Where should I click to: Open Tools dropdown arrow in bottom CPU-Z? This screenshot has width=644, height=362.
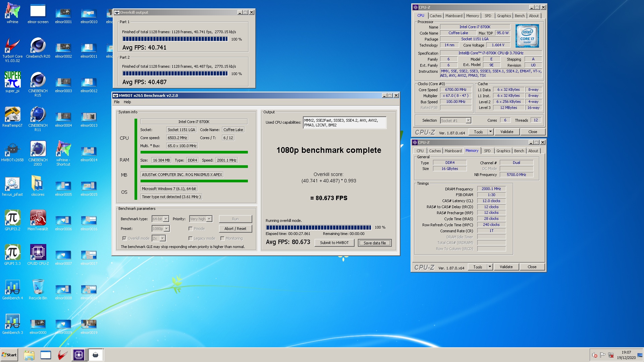[x=490, y=267]
